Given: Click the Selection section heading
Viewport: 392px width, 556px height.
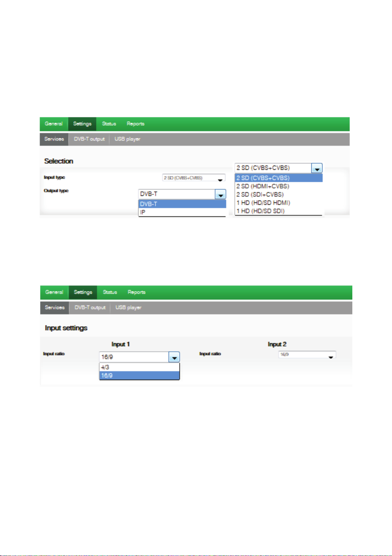Looking at the screenshot, I should point(58,161).
